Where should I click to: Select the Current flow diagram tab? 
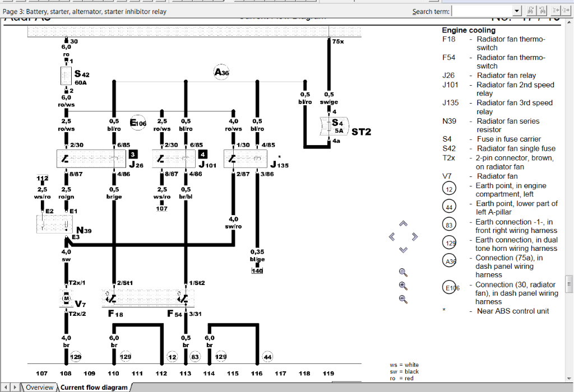pos(94,388)
